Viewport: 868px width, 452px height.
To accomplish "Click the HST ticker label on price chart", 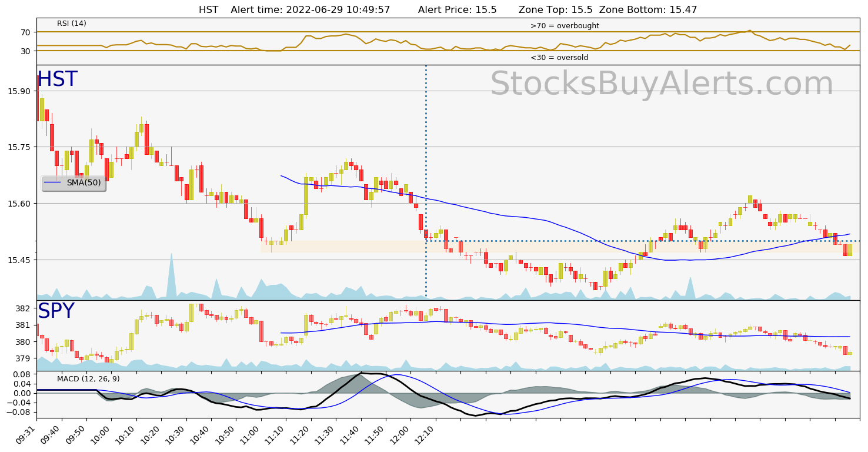I will (x=57, y=79).
